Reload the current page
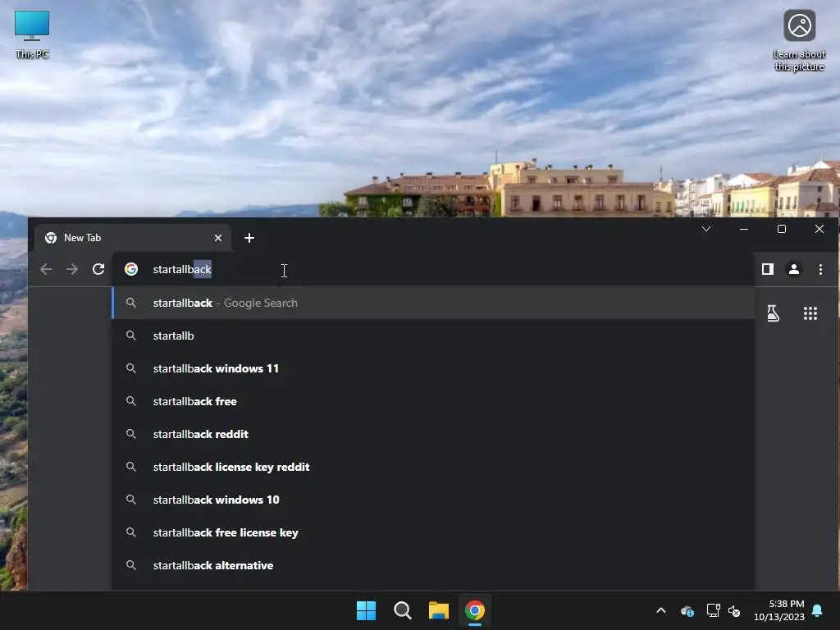Viewport: 840px width, 630px height. coord(98,269)
